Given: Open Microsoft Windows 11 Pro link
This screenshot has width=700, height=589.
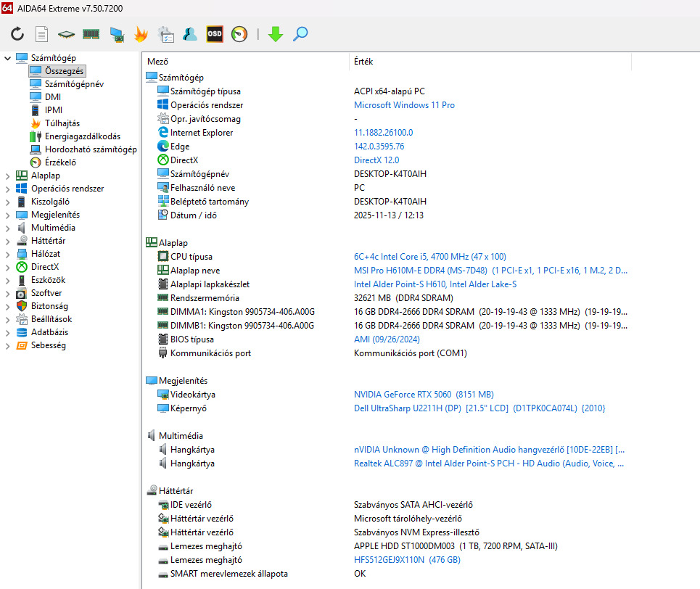Looking at the screenshot, I should click(404, 105).
